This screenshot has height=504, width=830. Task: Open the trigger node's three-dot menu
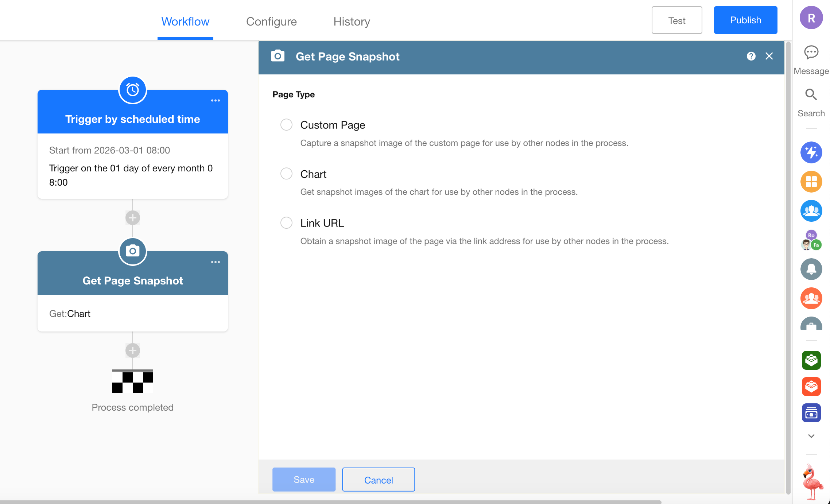(x=215, y=101)
